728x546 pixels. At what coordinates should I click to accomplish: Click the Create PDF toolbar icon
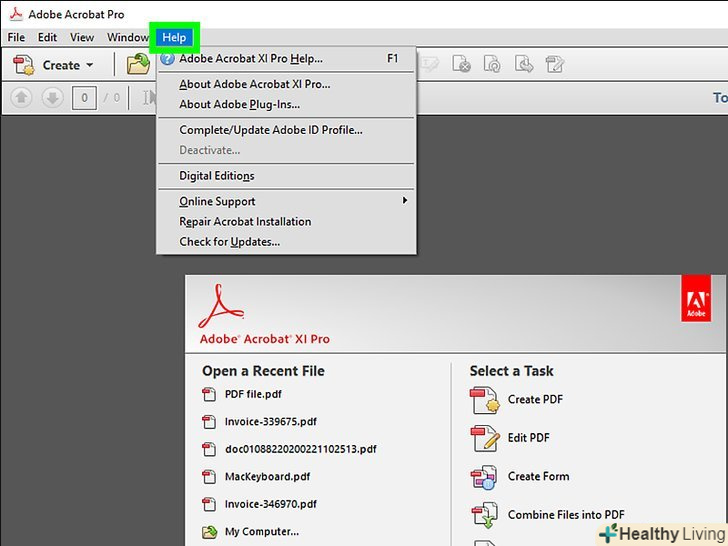[23, 65]
